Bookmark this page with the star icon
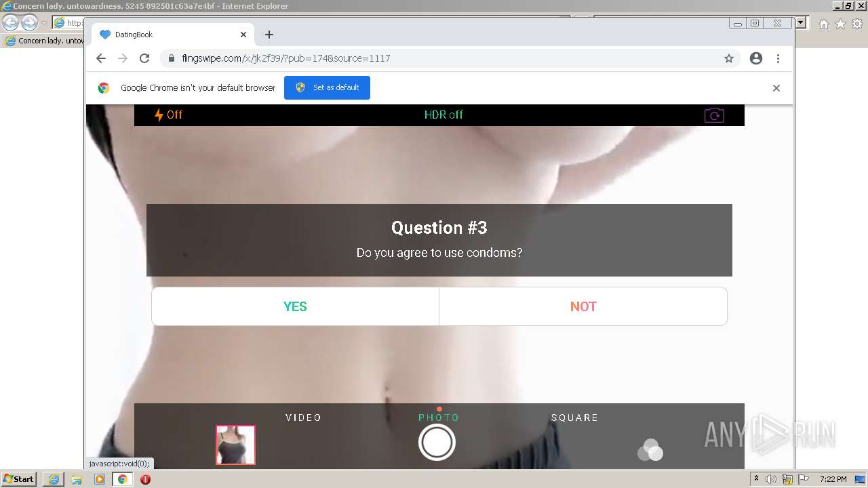The image size is (868, 488). tap(729, 58)
